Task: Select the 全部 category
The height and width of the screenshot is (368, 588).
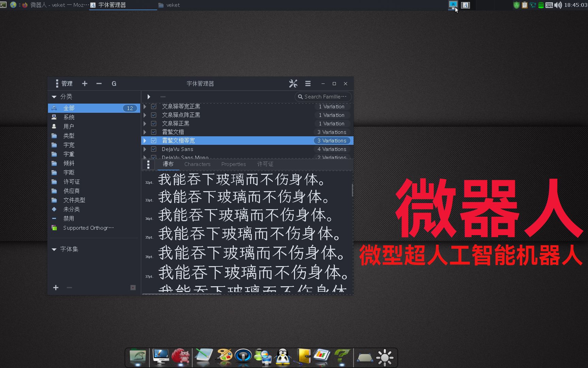Action: 94,108
